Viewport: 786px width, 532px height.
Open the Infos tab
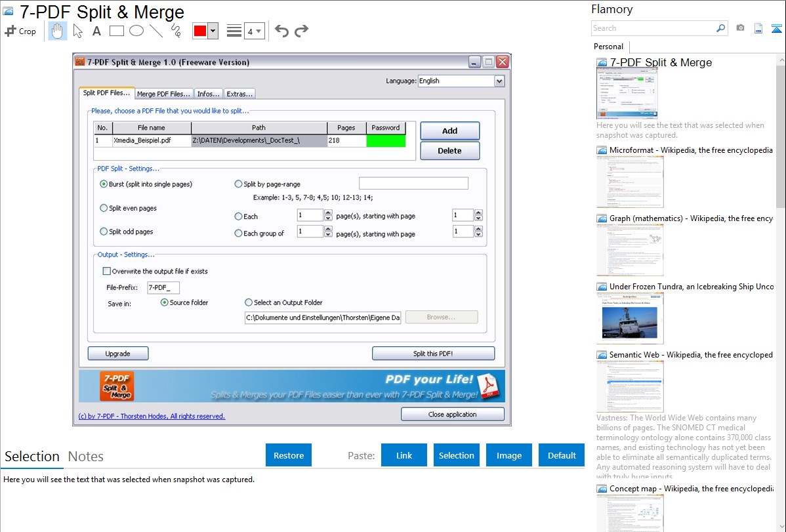click(209, 94)
